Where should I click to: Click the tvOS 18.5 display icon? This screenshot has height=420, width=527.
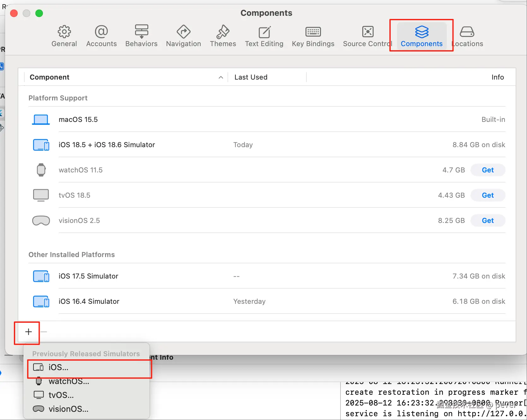[41, 195]
